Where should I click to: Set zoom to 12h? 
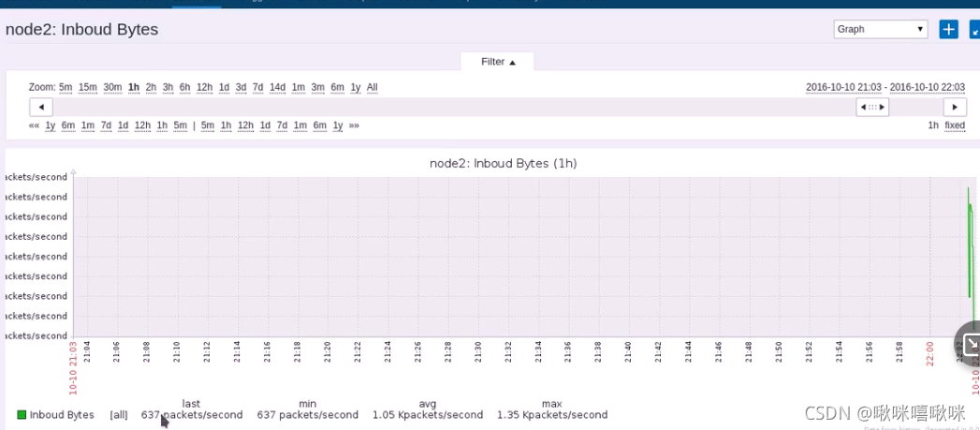(x=204, y=87)
